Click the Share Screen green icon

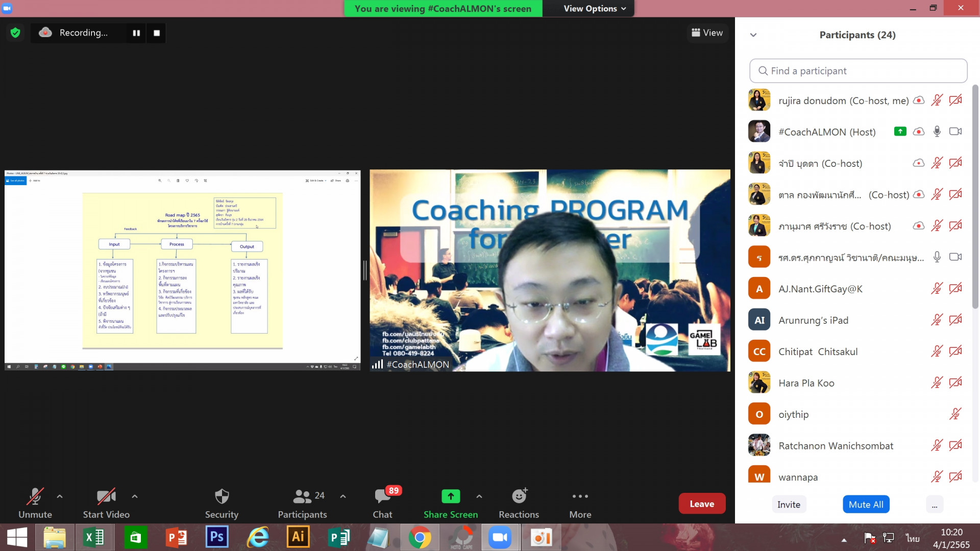pyautogui.click(x=450, y=496)
